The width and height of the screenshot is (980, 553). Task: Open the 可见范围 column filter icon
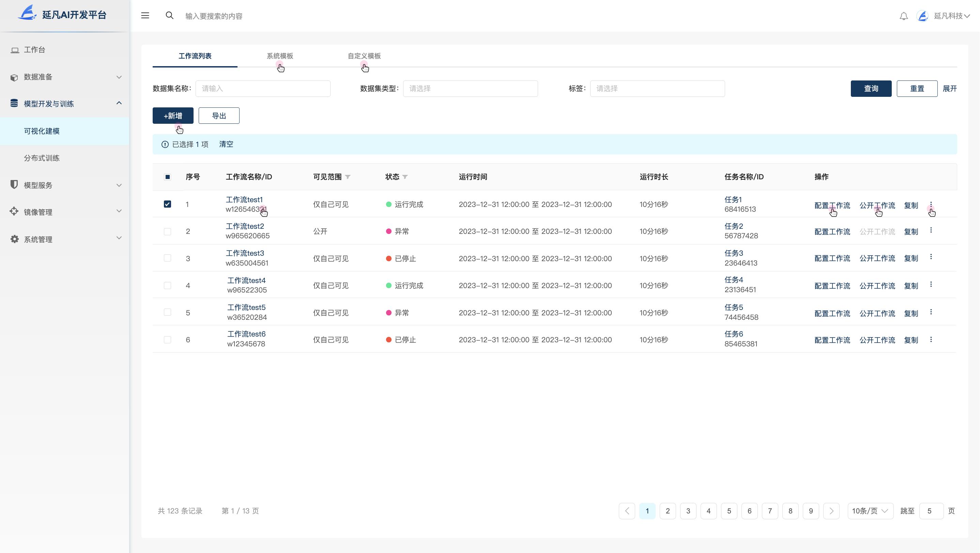point(349,177)
